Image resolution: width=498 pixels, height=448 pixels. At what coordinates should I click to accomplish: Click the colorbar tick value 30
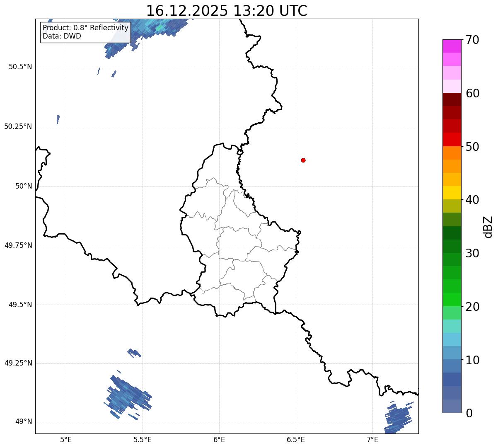[472, 253]
